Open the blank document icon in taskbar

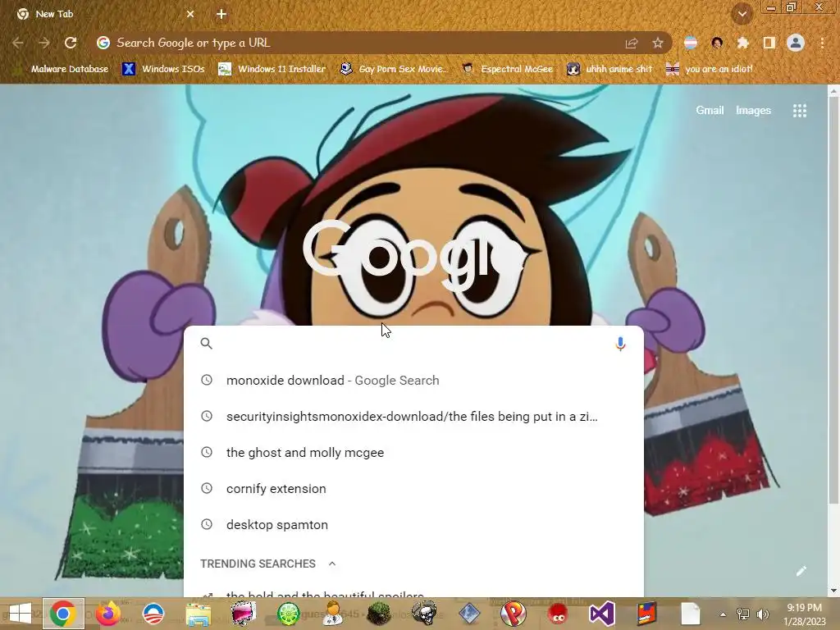tap(690, 614)
